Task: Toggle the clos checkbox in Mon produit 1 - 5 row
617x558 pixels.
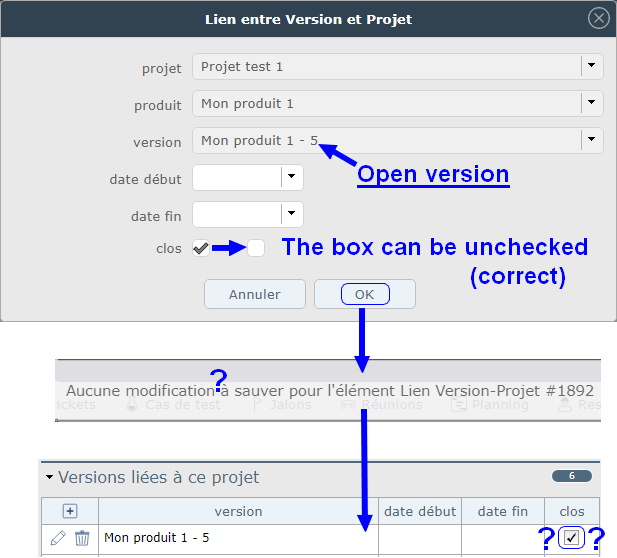Action: tap(571, 537)
